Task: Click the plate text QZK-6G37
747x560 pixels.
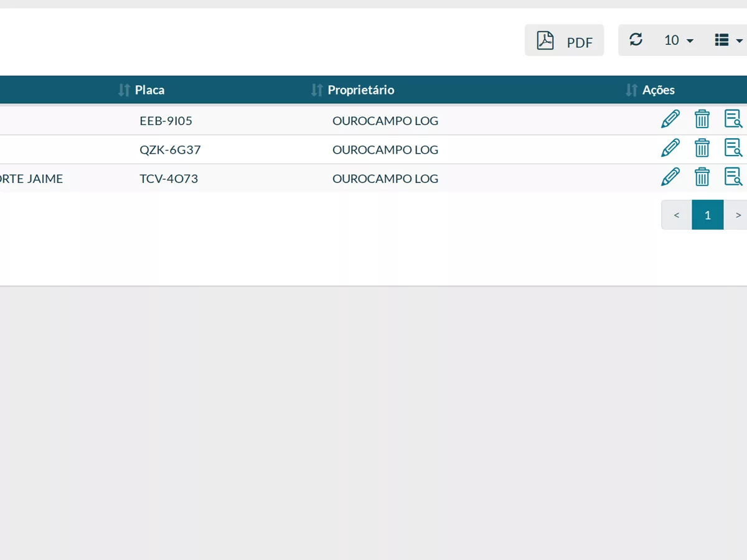Action: 171,150
